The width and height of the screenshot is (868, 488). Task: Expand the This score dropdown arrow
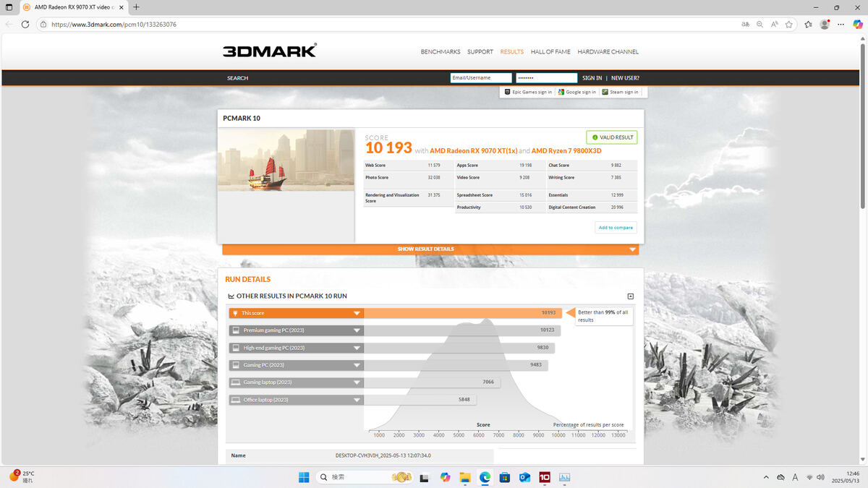pos(357,313)
